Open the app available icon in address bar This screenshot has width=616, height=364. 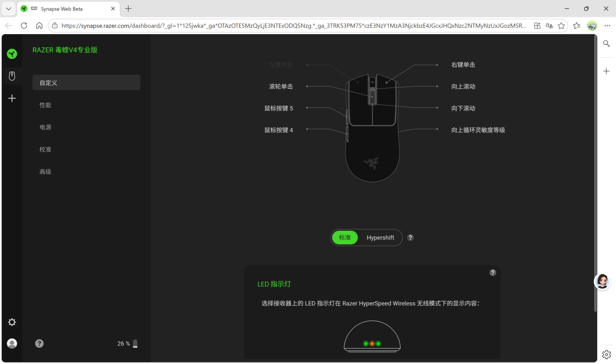click(537, 25)
